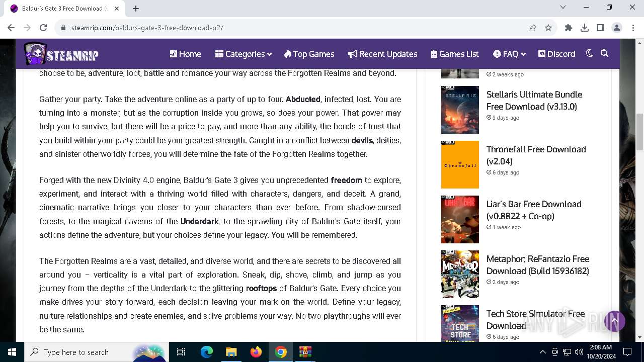Open File Explorer from taskbar
This screenshot has height=362, width=644.
pyautogui.click(x=231, y=352)
